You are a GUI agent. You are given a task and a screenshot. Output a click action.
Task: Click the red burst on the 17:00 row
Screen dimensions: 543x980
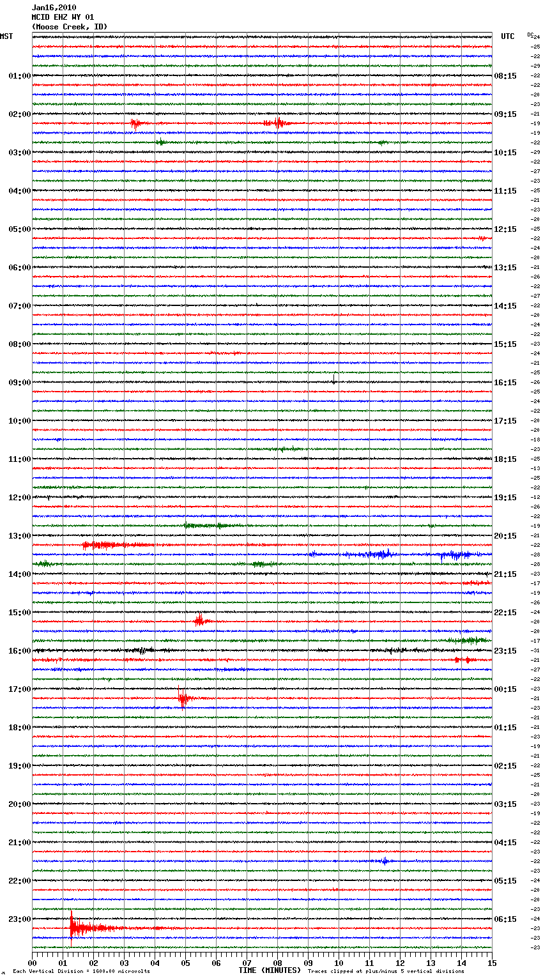click(187, 698)
